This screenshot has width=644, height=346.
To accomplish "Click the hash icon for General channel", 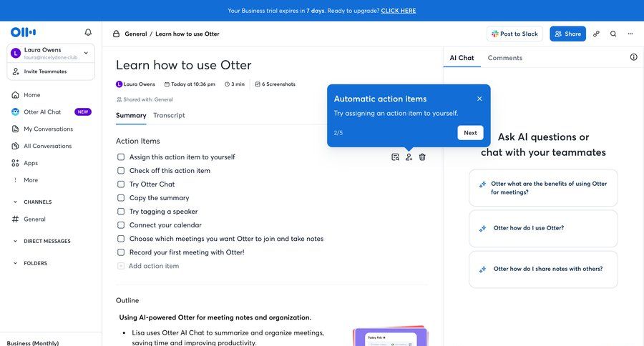I will [15, 219].
